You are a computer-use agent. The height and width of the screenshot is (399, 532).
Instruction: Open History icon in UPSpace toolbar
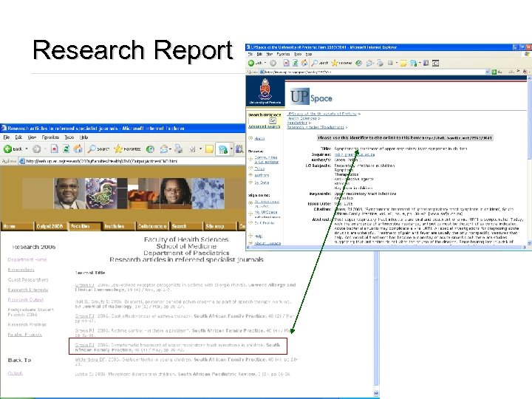point(358,63)
